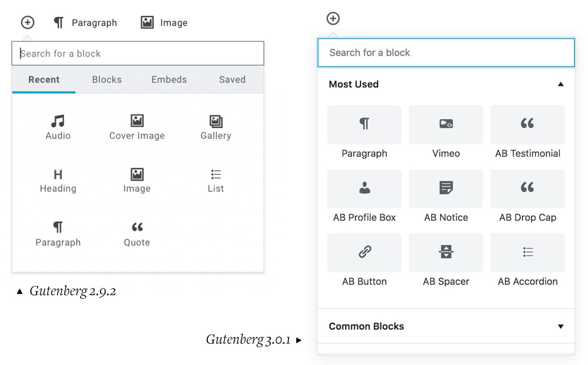The height and width of the screenshot is (365, 588).
Task: Expand the Common Blocks section
Action: click(x=446, y=326)
